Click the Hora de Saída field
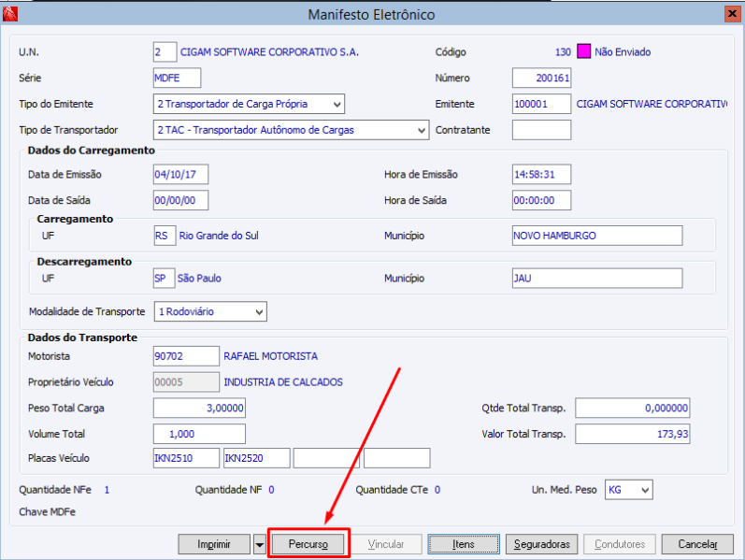Image resolution: width=745 pixels, height=560 pixels. 541,200
